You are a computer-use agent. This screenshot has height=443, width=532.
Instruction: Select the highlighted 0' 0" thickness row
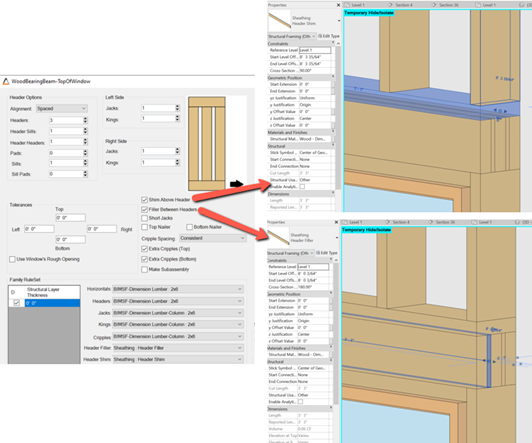pos(52,303)
